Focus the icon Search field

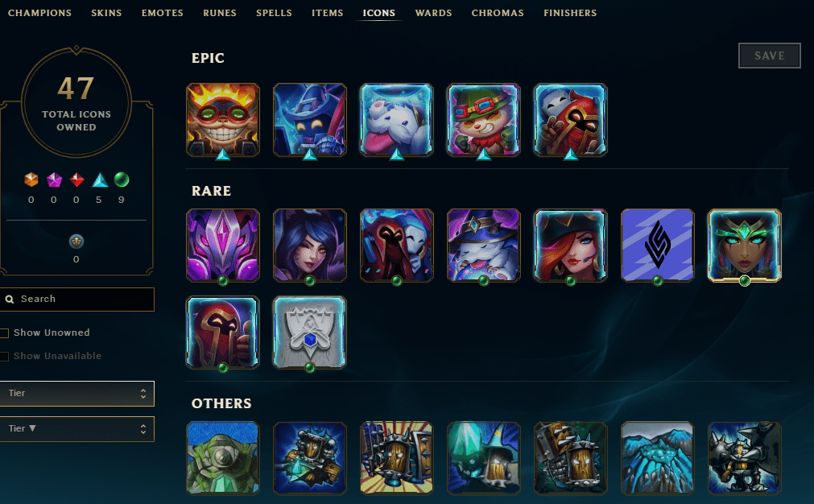[x=76, y=300]
